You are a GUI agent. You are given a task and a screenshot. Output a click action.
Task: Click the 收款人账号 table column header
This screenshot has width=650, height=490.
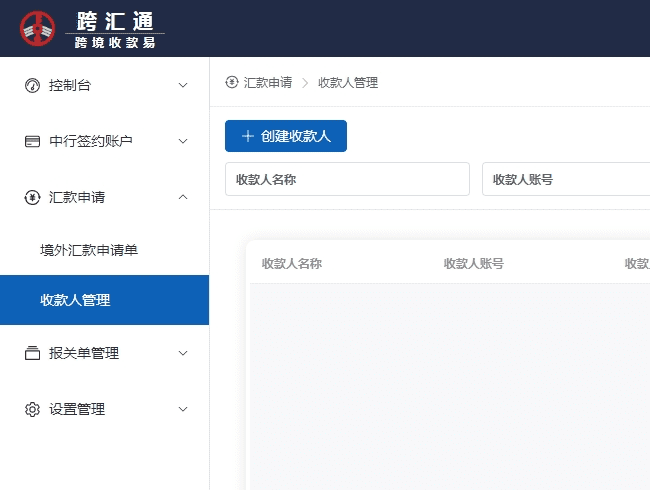[474, 264]
